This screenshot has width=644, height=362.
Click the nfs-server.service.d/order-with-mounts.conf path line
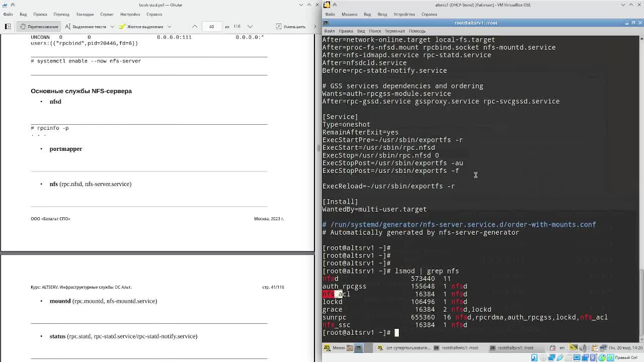click(x=459, y=225)
